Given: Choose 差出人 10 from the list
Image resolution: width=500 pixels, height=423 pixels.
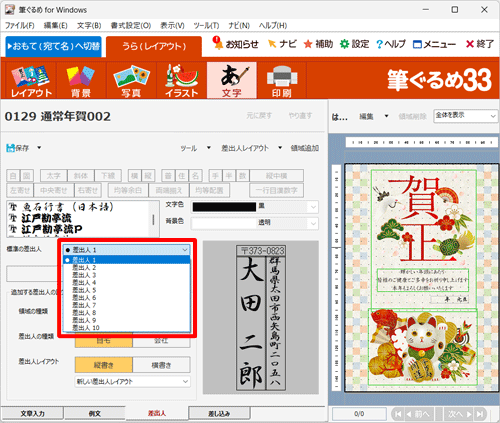Looking at the screenshot, I should [x=127, y=328].
